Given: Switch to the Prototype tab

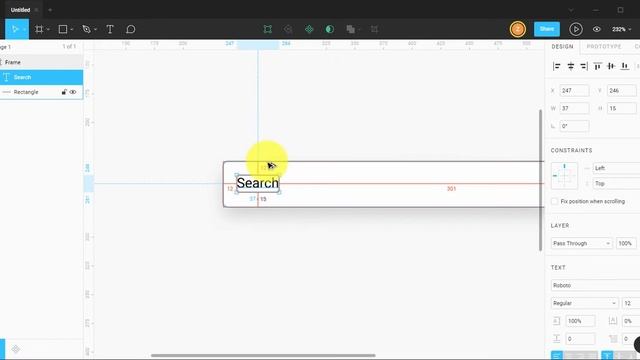Looking at the screenshot, I should tap(604, 47).
